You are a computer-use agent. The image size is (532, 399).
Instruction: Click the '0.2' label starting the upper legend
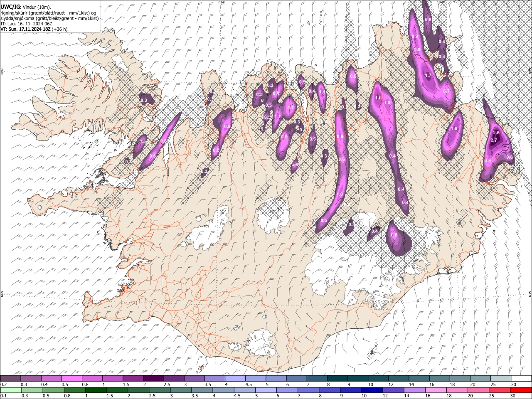(x=4, y=384)
